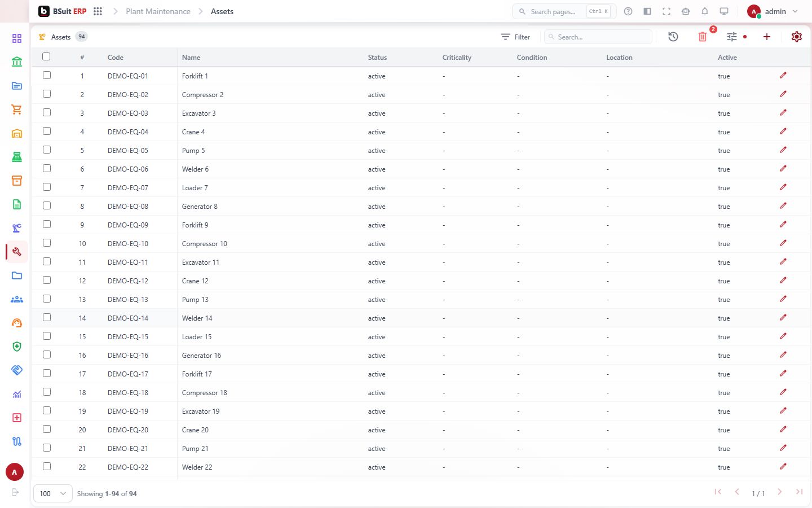Open the column tune sliders icon
The height and width of the screenshot is (508, 812).
pyautogui.click(x=732, y=37)
